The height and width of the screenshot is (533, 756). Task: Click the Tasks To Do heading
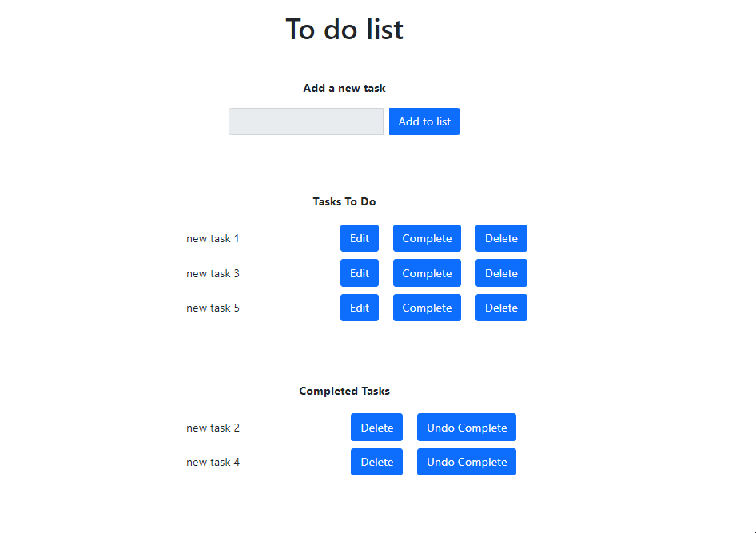(x=344, y=201)
